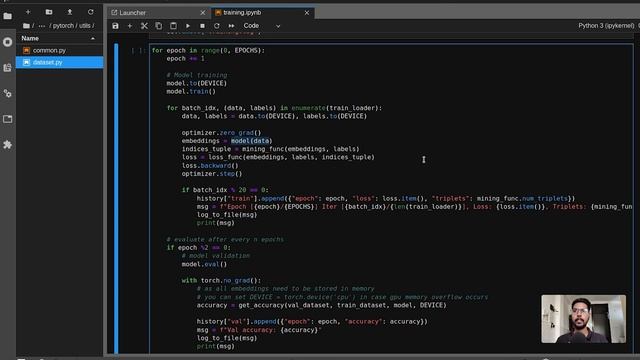Click the blue cell collapser bar
640x360 pixels.
(x=116, y=198)
